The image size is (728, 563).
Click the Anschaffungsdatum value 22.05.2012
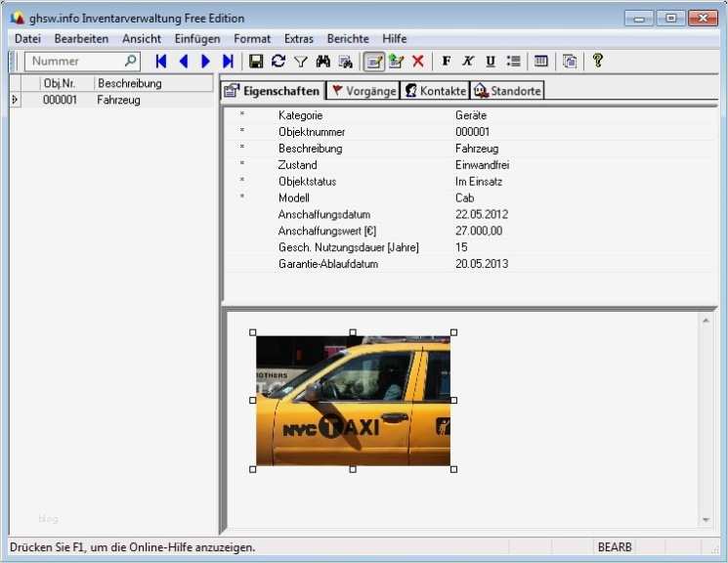point(482,215)
